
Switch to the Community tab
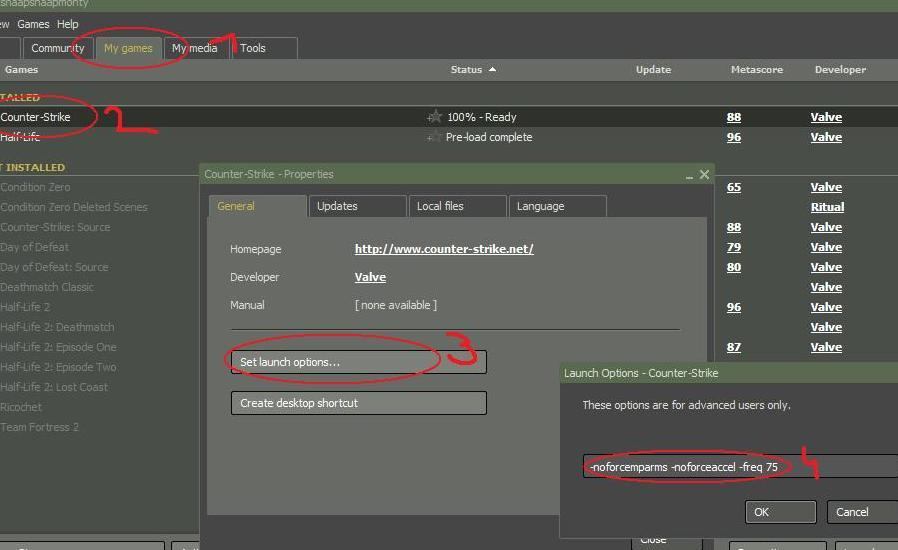(57, 48)
